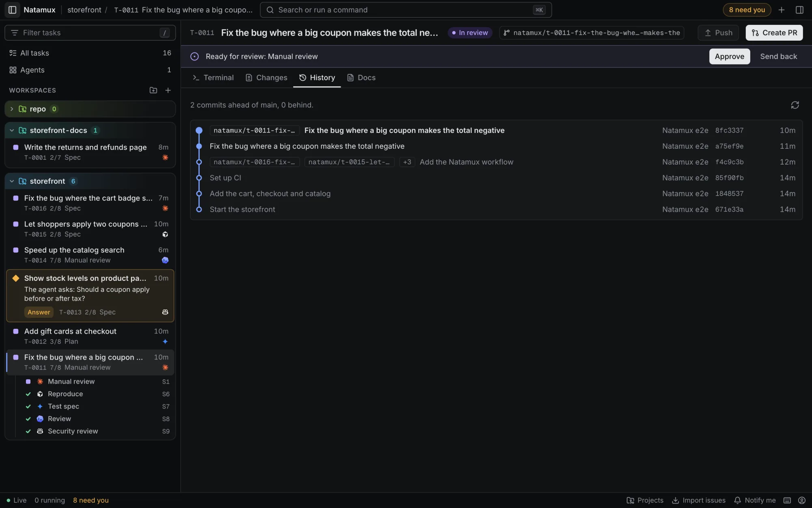Click the plus icon beside 8 need you
Viewport: 812px width, 508px height.
click(x=782, y=10)
